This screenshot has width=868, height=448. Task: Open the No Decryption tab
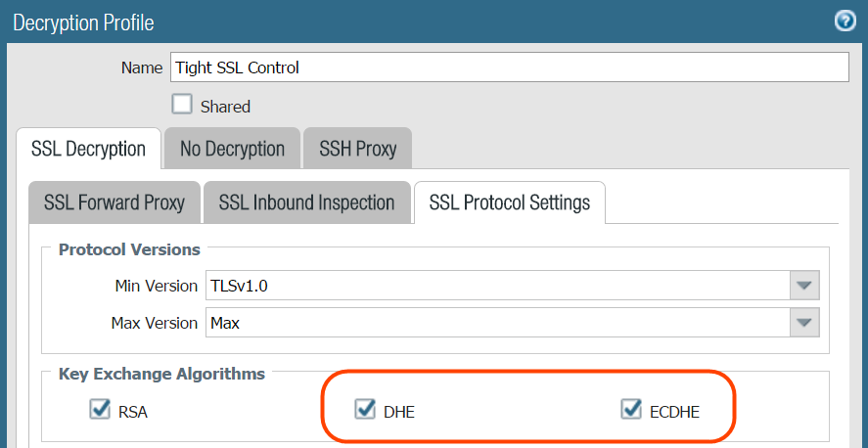(x=232, y=150)
